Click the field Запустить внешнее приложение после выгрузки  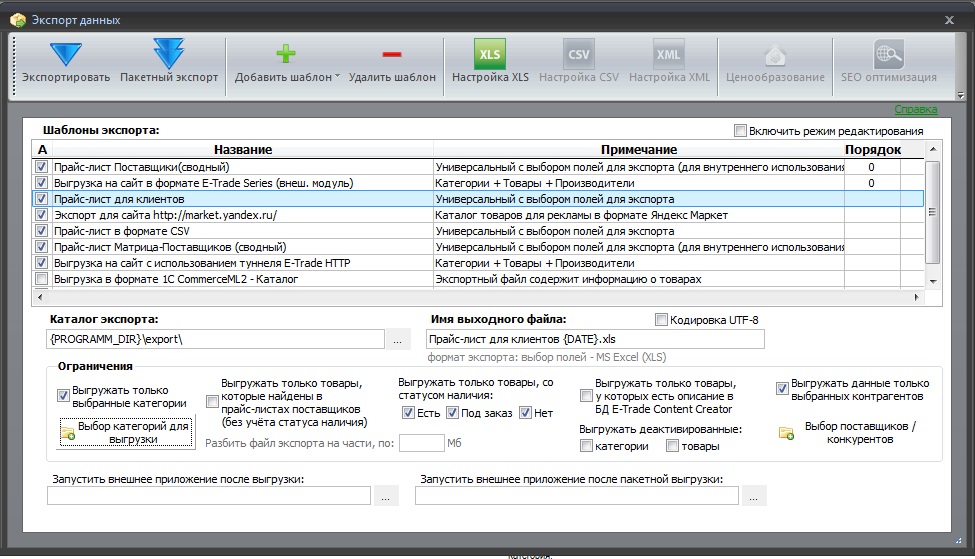(x=209, y=496)
